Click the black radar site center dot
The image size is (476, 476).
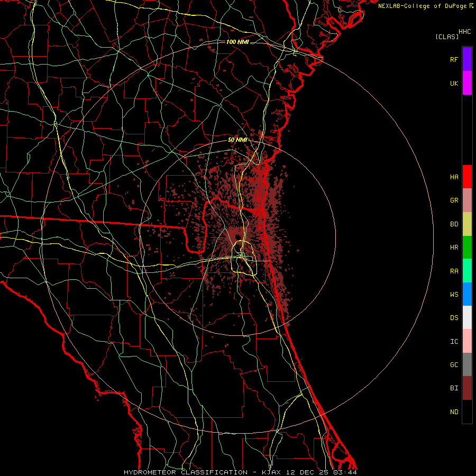[x=237, y=237]
